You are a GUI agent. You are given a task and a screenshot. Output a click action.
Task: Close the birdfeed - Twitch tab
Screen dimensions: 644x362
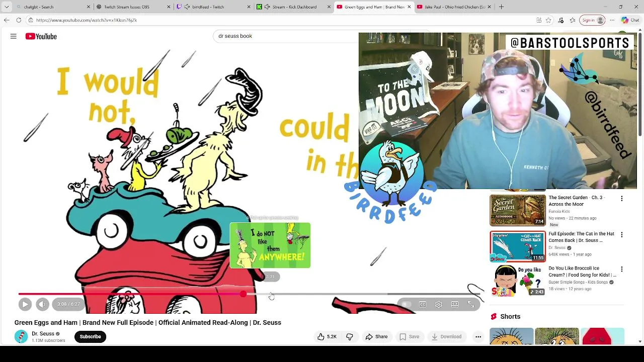pos(249,7)
